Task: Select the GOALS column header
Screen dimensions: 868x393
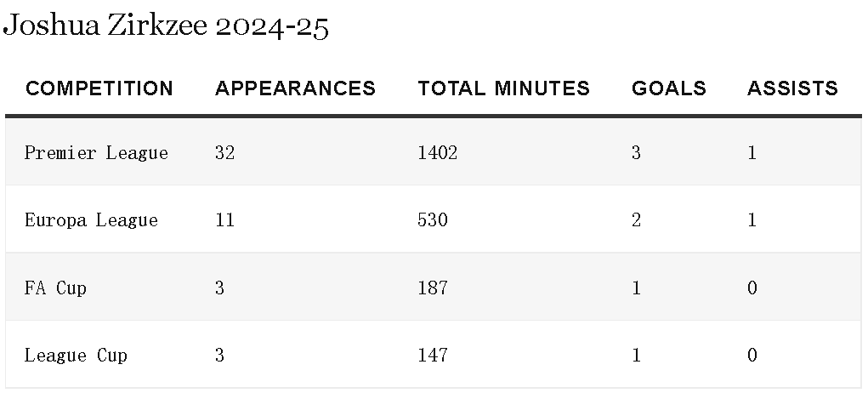Action: (x=668, y=88)
